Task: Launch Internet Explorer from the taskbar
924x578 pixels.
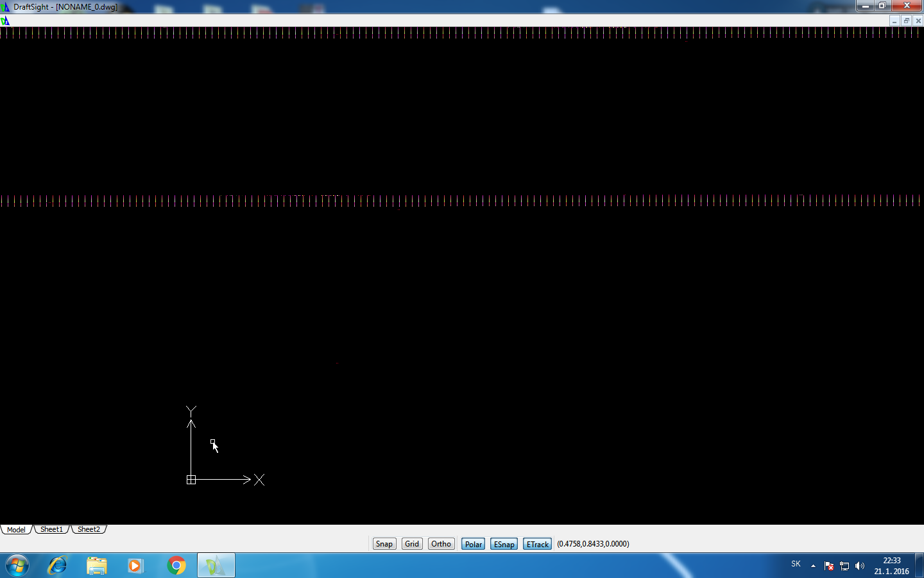Action: (x=58, y=566)
